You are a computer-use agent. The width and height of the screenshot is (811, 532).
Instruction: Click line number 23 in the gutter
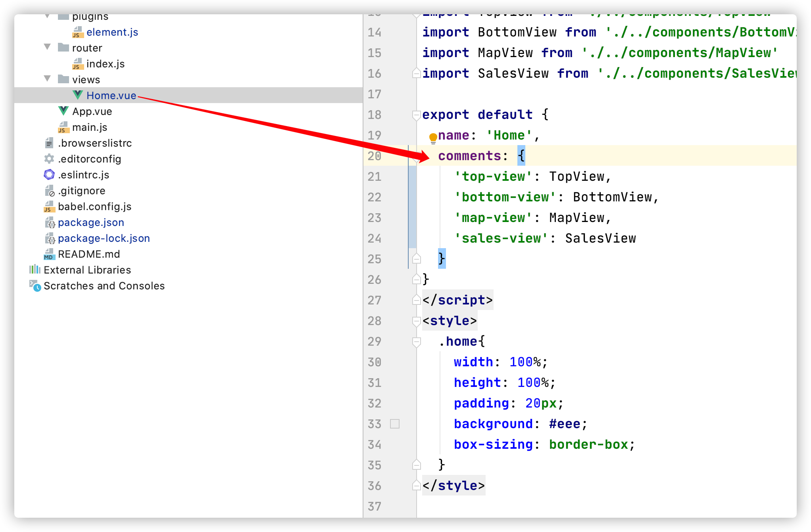point(374,218)
